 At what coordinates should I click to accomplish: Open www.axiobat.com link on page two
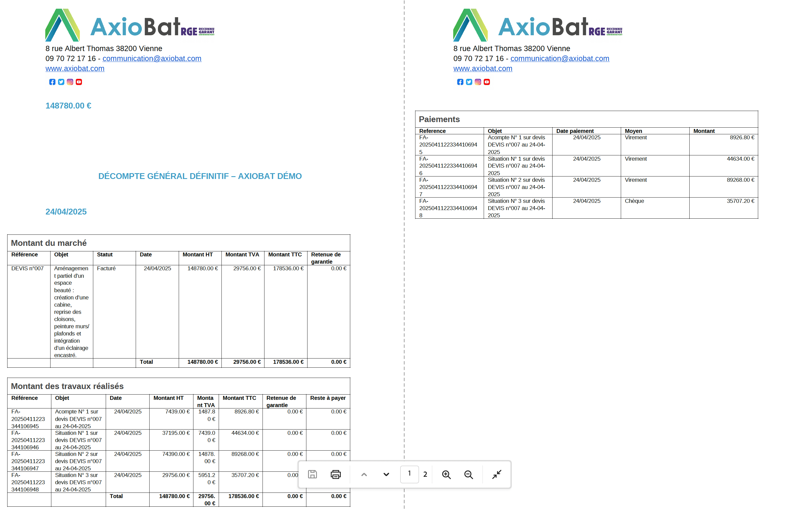[x=483, y=69]
